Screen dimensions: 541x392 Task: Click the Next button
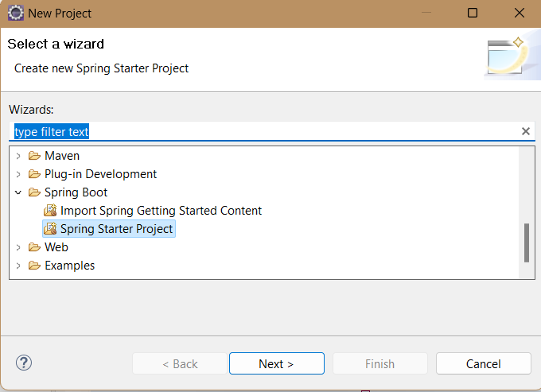(277, 363)
